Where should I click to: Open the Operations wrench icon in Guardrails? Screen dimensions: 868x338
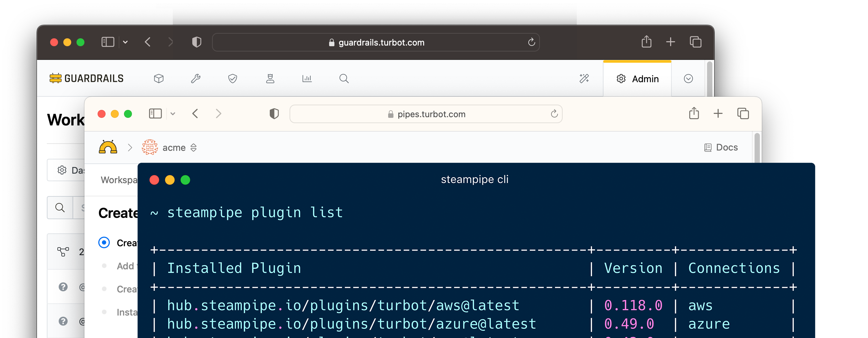click(x=196, y=78)
